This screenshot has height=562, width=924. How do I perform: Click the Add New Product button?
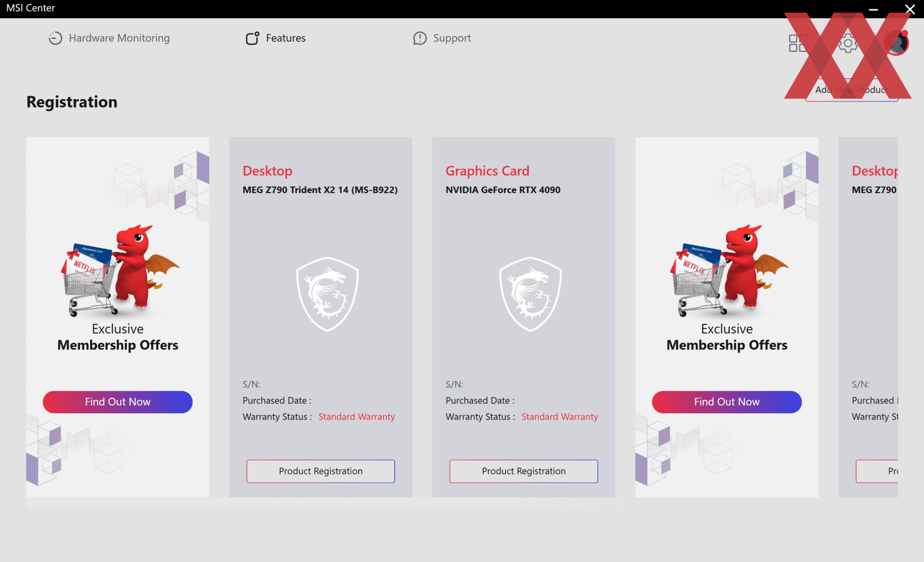pos(851,89)
